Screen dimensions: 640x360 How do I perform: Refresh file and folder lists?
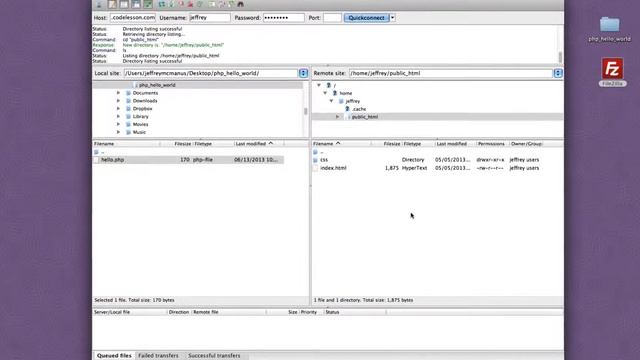tap(162, 4)
